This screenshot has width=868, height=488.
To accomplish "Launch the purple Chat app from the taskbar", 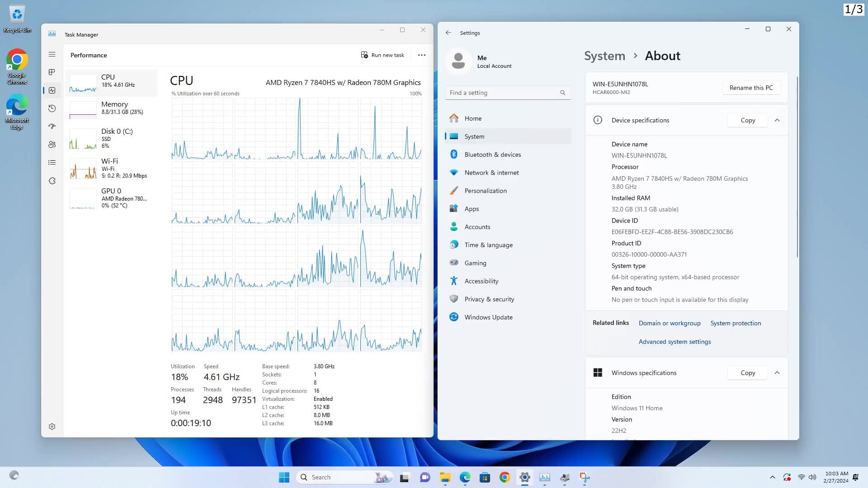I will tap(425, 477).
